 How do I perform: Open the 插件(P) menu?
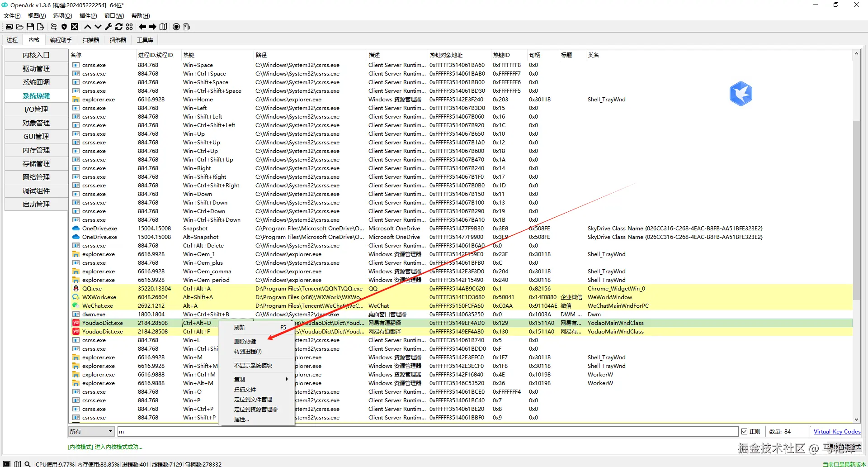point(88,16)
